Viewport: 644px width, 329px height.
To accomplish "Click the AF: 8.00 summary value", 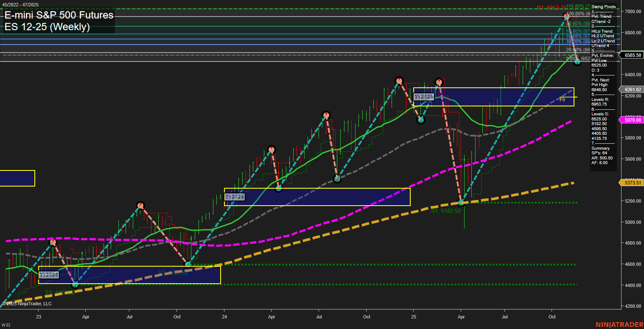I will pyautogui.click(x=599, y=162).
